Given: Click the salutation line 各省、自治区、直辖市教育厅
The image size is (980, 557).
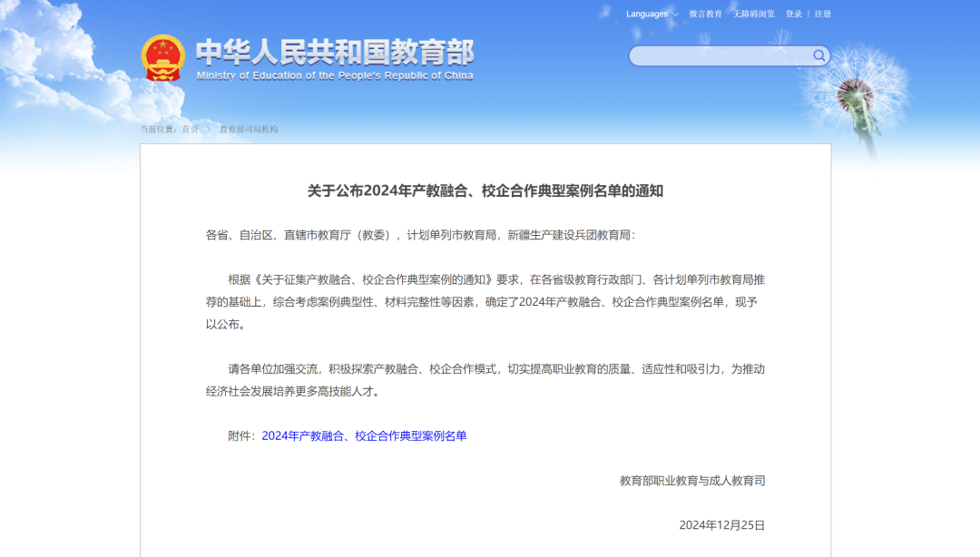Looking at the screenshot, I should click(421, 235).
